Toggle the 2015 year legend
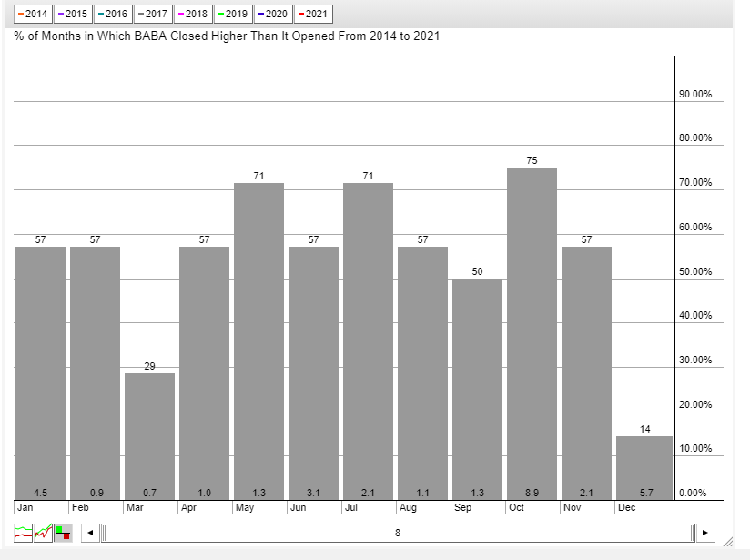Viewport: 750px width, 560px height. [73, 14]
